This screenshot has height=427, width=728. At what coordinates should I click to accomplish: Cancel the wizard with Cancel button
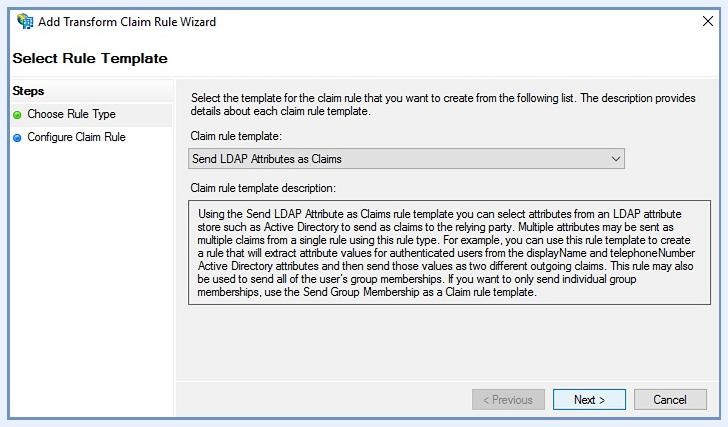click(x=670, y=399)
